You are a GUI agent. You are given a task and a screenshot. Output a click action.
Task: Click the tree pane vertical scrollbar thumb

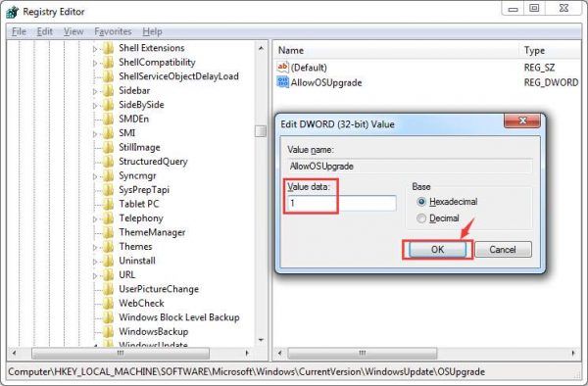[x=261, y=131]
